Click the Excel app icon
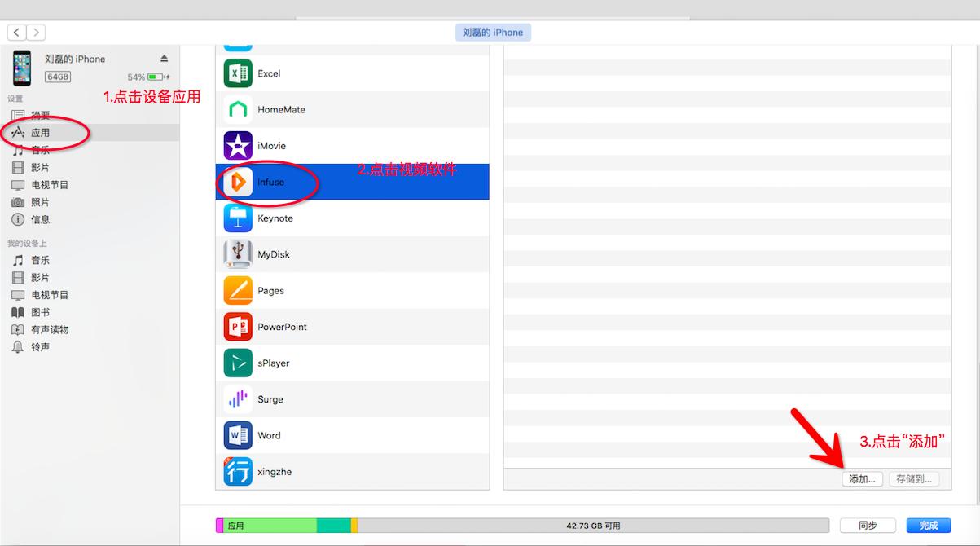 click(x=238, y=73)
